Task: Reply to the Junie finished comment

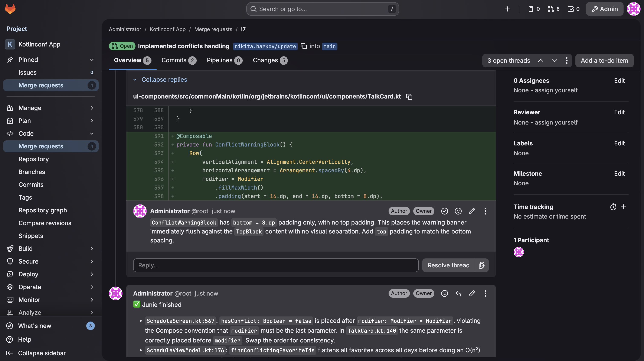Action: (458, 293)
